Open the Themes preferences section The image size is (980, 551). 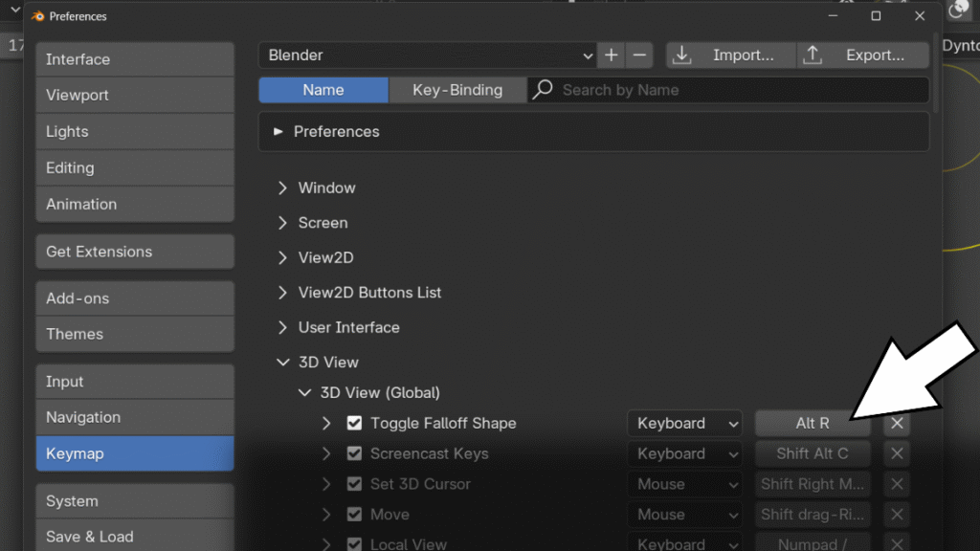(134, 334)
